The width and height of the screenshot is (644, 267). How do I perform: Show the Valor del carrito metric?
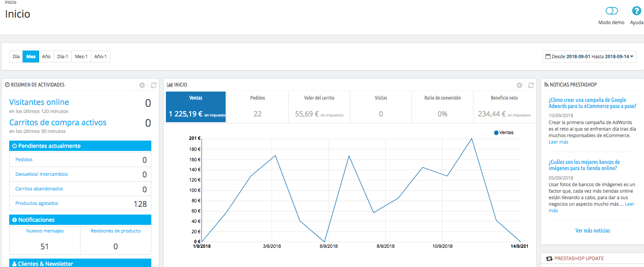[x=319, y=107]
